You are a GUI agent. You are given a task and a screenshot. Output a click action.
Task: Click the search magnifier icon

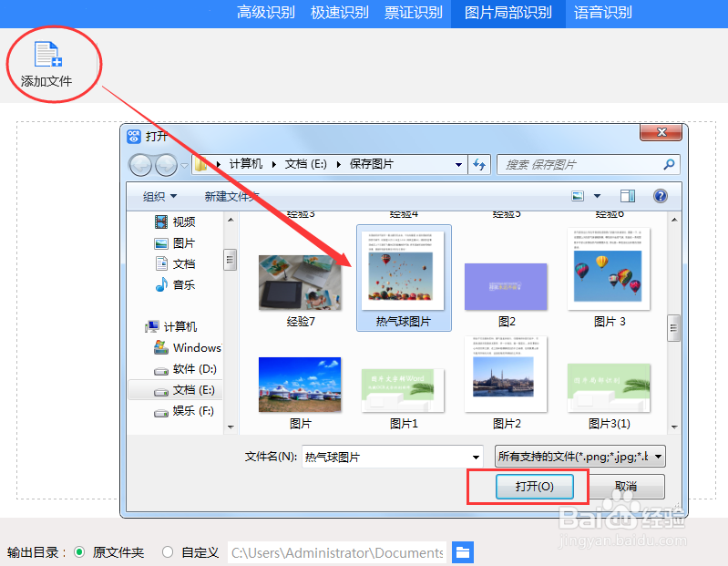coord(669,164)
